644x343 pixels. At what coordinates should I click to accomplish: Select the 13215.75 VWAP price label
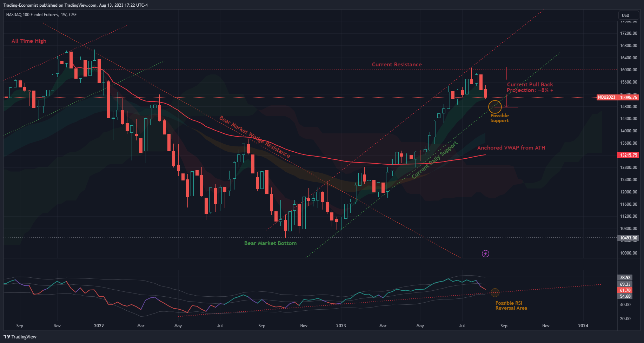click(x=628, y=155)
